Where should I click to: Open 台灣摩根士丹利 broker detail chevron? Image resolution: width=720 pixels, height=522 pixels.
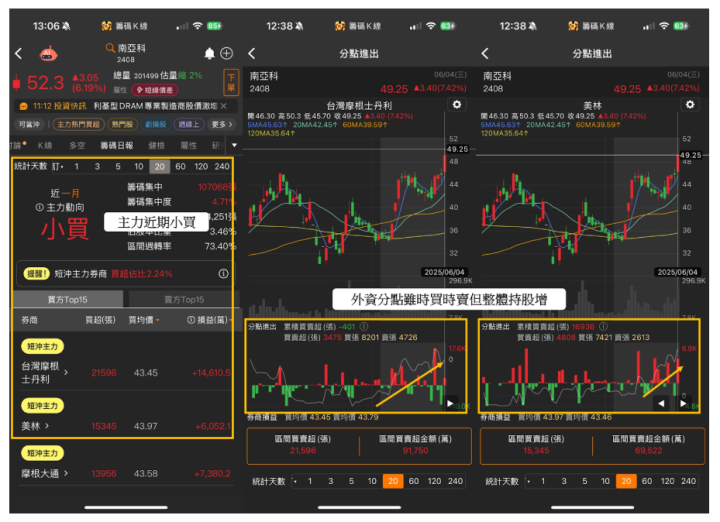pos(66,372)
